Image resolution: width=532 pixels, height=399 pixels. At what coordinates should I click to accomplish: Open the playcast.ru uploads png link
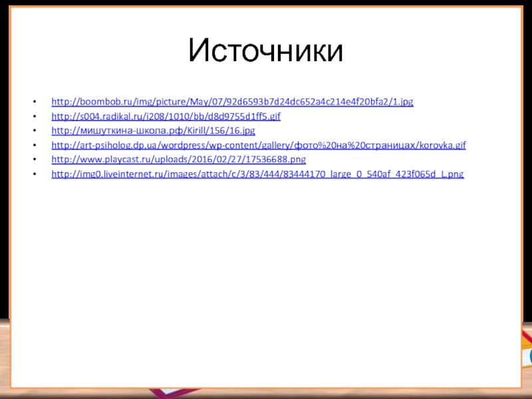point(178,160)
